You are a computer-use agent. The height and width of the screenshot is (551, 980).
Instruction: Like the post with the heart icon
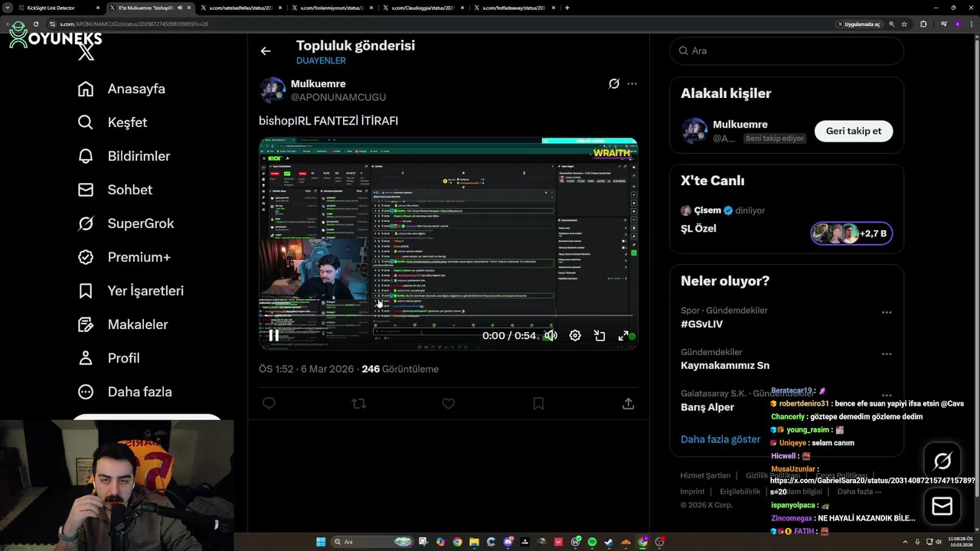click(x=449, y=403)
